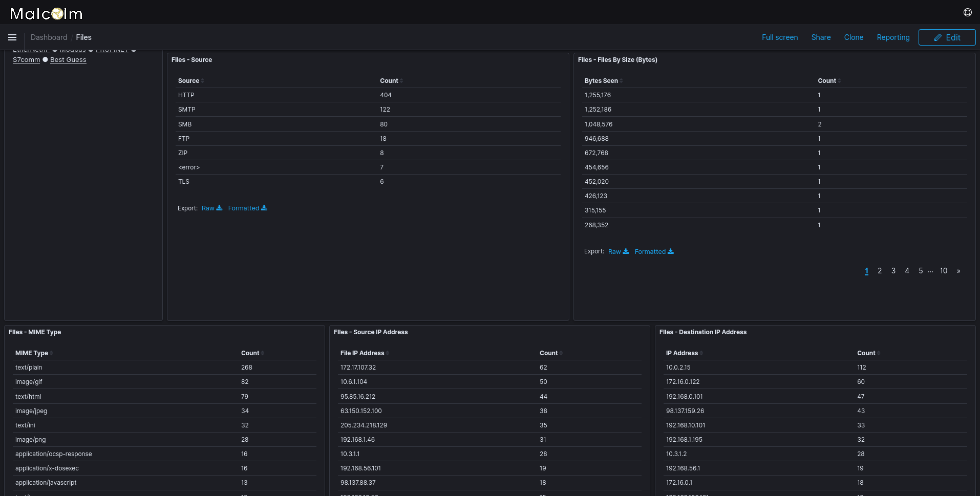Click the <error> source row
980x496 pixels.
[x=368, y=167]
